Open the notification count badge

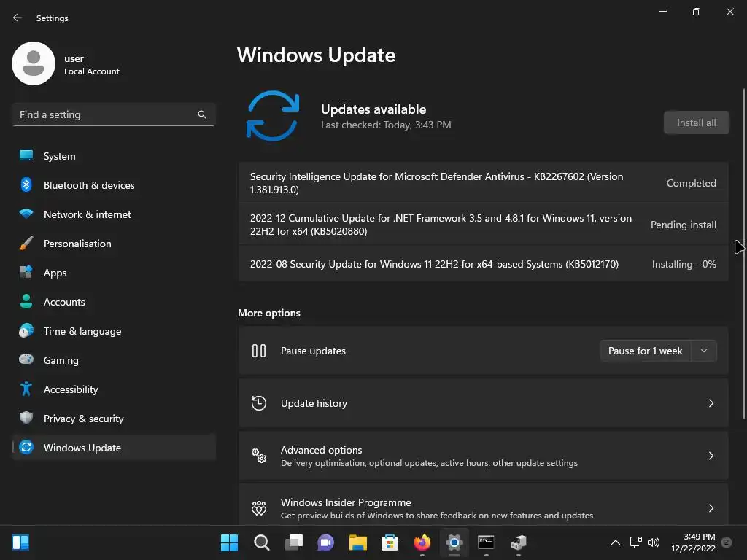pyautogui.click(x=727, y=542)
